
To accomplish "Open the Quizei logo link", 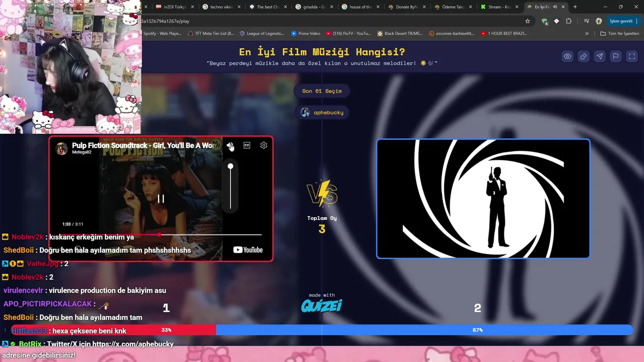I will click(322, 305).
